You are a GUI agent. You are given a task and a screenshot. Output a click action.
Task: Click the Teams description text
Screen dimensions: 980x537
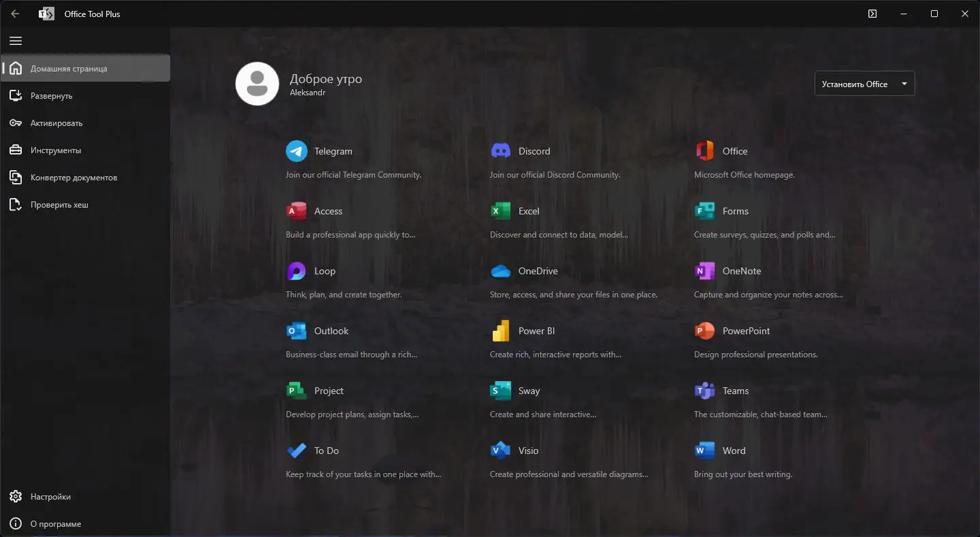pos(761,414)
